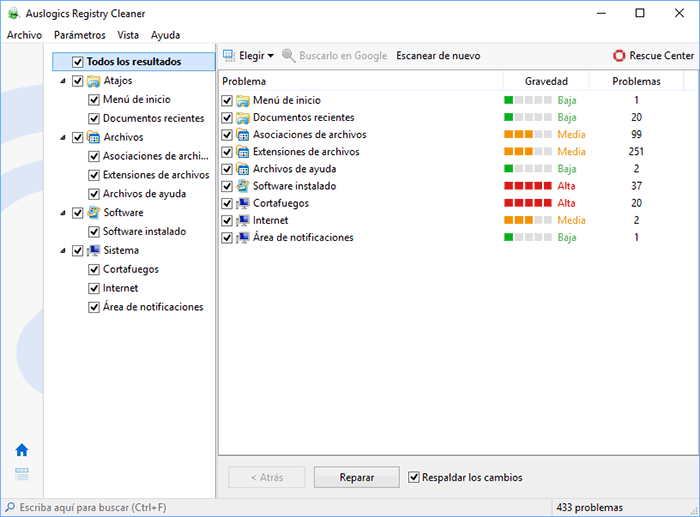Click the Auslogics Registry Cleaner title bar icon
This screenshot has width=700, height=517.
coord(14,13)
